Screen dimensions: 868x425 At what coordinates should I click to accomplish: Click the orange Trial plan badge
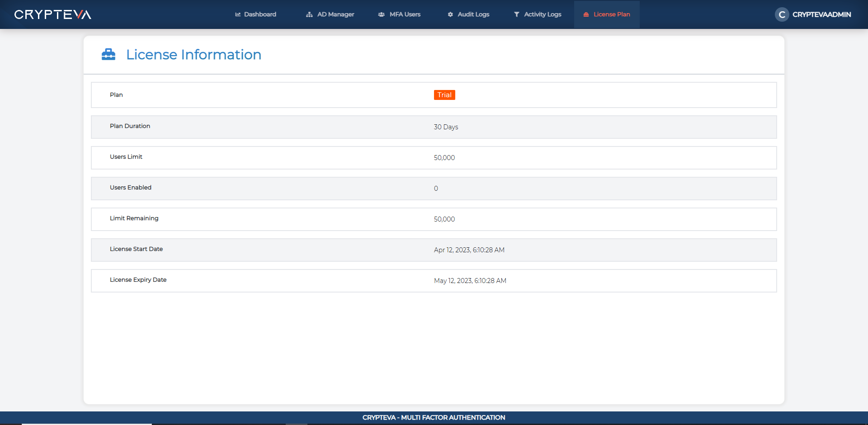[x=444, y=95]
